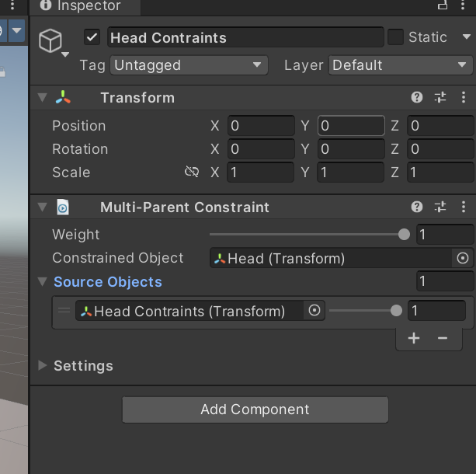Select the Constrained Object Head (Transform) field
476x474 pixels.
331,258
